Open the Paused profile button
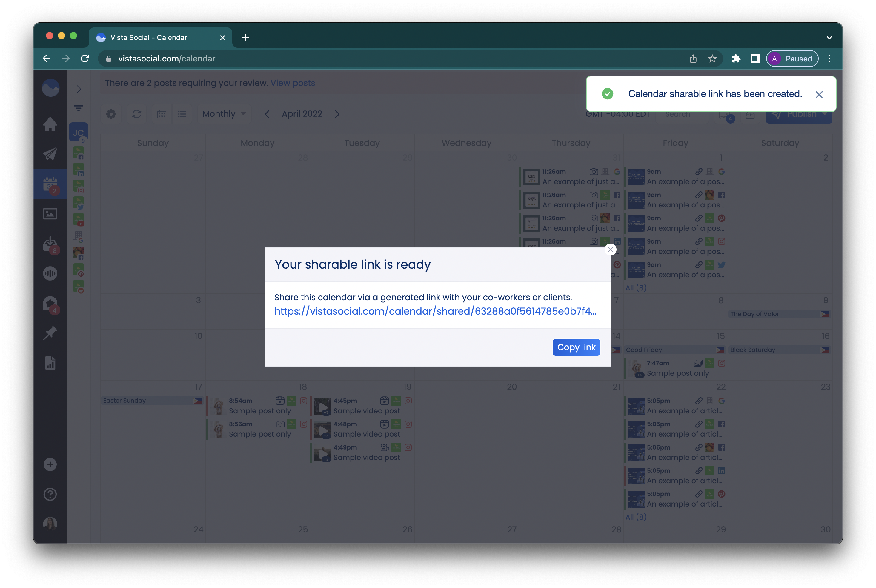This screenshot has height=588, width=876. (792, 59)
